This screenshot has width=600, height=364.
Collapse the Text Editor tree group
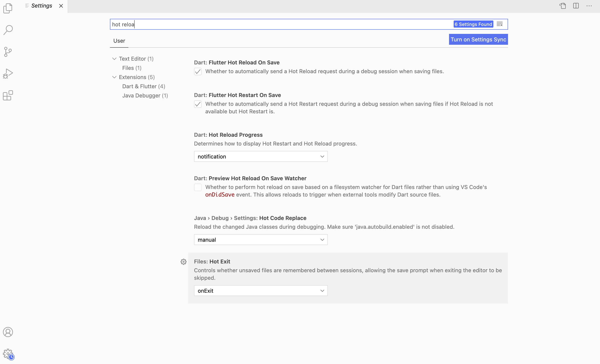tap(114, 59)
